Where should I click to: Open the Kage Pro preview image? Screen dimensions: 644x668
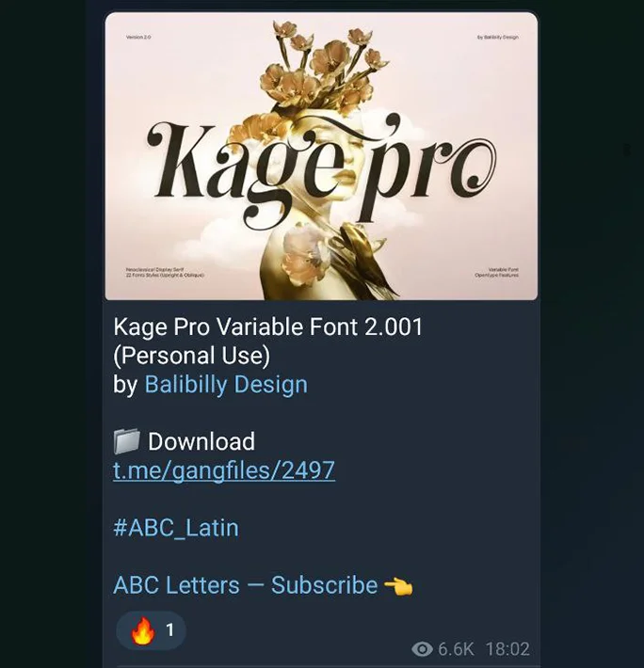(321, 156)
